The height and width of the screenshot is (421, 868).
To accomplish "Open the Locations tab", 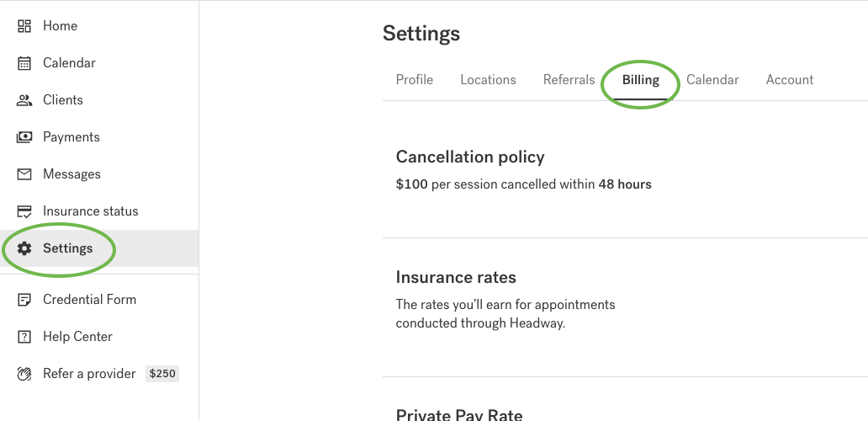I will pos(488,80).
